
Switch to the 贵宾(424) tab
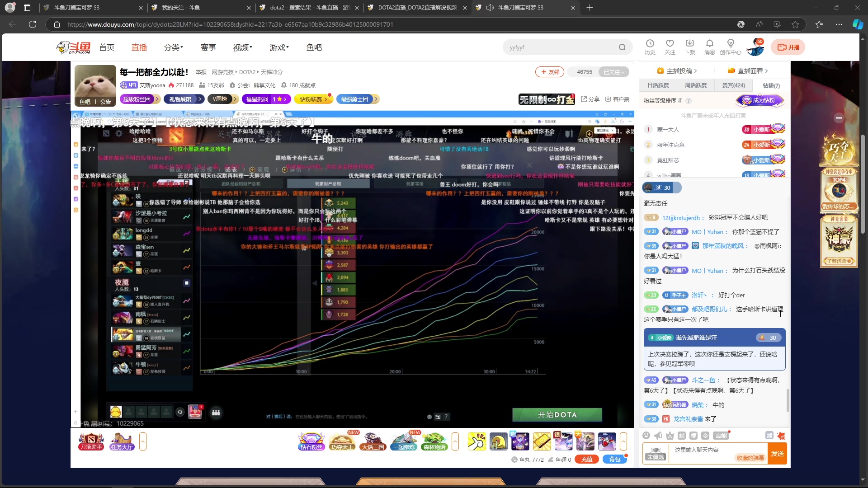point(733,85)
